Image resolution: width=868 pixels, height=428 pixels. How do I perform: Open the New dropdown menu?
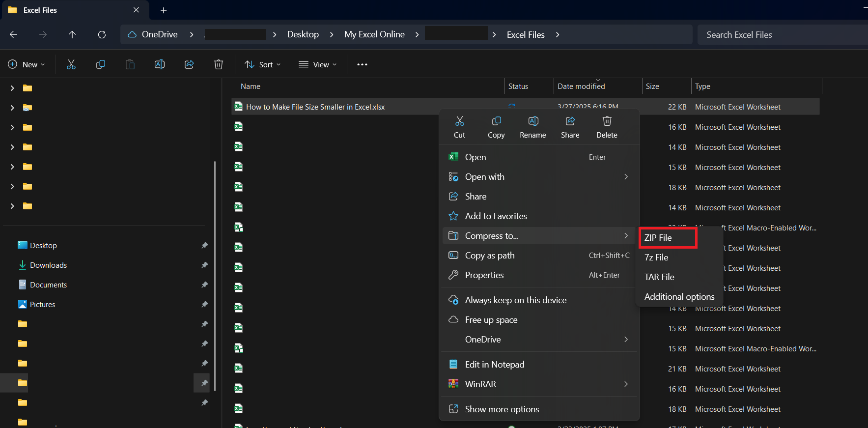pyautogui.click(x=27, y=64)
